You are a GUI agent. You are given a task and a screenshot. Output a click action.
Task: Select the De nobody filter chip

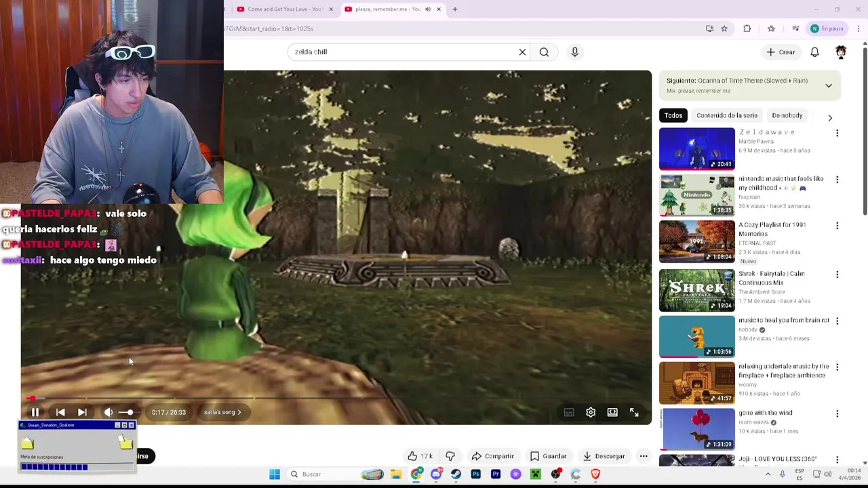787,115
